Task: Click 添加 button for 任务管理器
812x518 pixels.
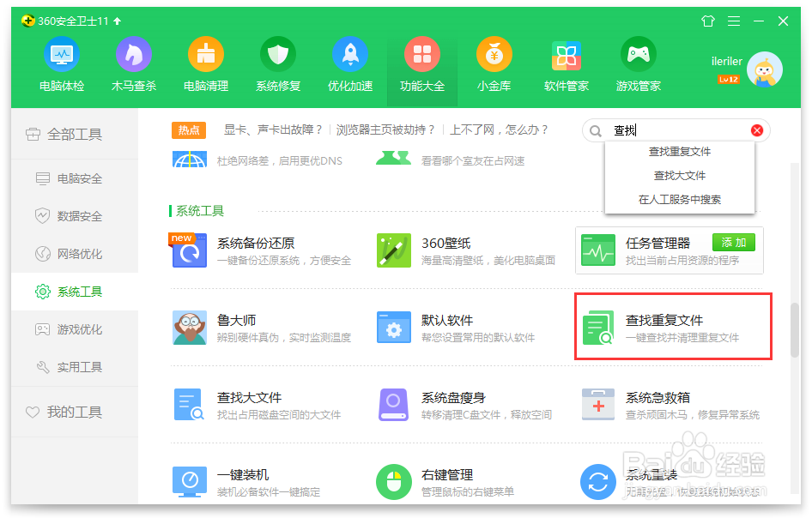Action: 733,242
